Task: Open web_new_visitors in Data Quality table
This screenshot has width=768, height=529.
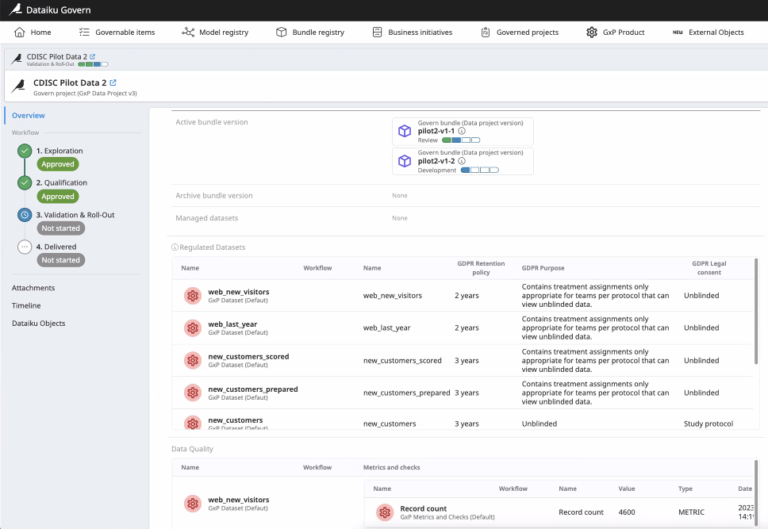Action: [x=239, y=500]
